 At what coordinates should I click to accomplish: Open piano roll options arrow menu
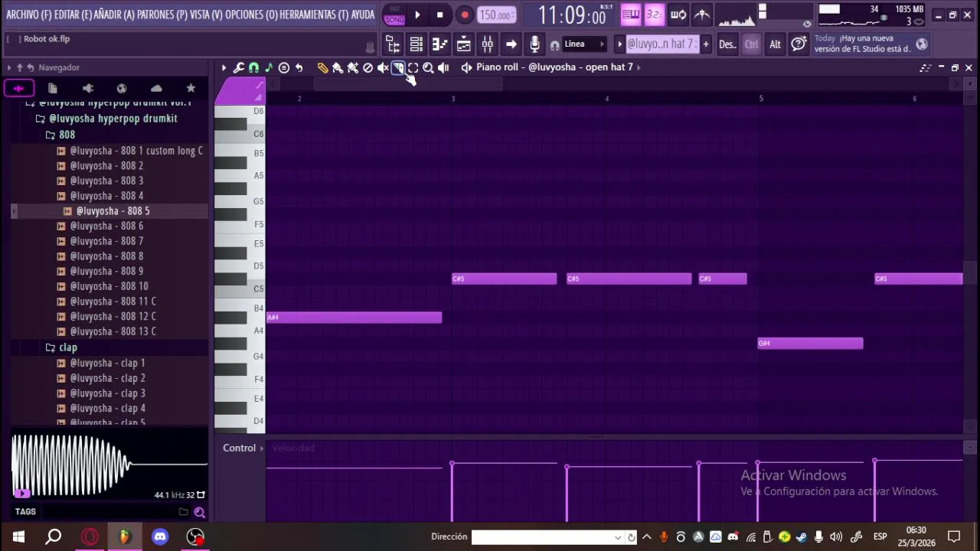(x=224, y=68)
